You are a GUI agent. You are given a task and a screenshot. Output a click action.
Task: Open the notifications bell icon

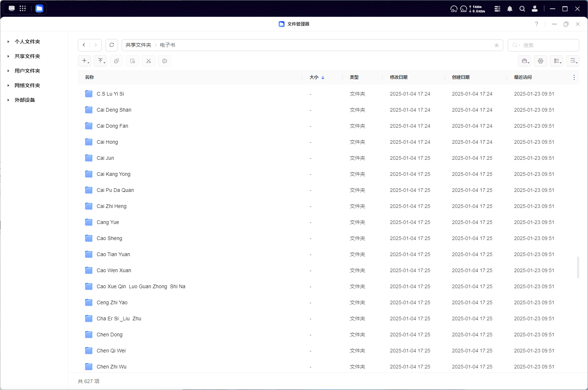point(510,9)
